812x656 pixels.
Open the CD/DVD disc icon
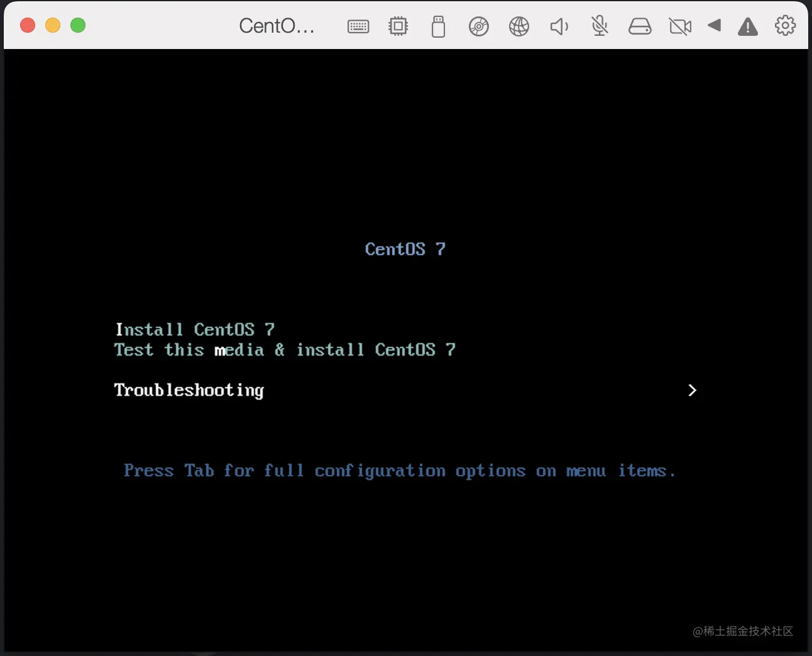pyautogui.click(x=479, y=26)
